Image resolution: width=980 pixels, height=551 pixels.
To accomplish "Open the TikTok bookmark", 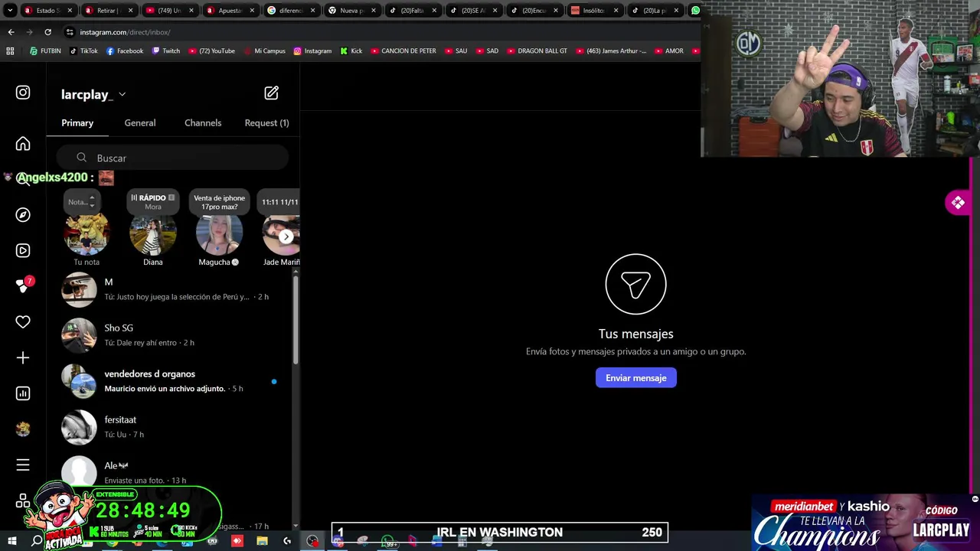I will (83, 51).
